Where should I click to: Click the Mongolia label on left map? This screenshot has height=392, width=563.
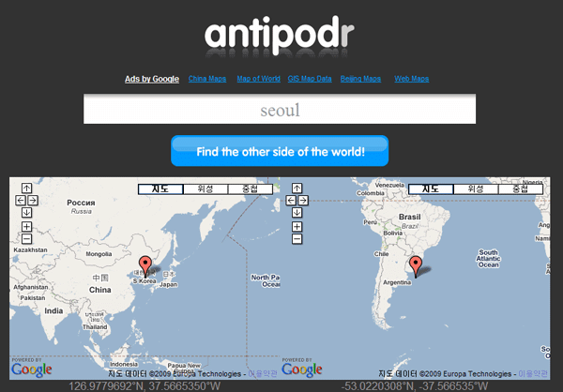click(99, 254)
